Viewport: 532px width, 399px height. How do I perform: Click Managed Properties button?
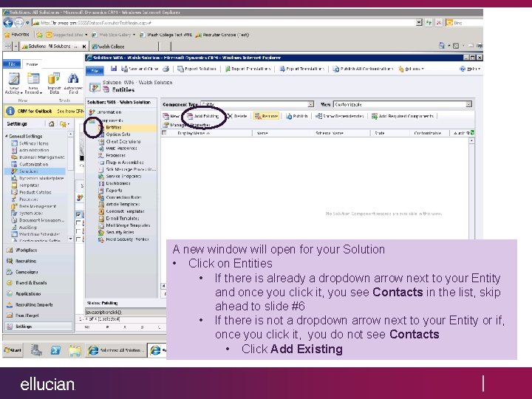point(187,125)
